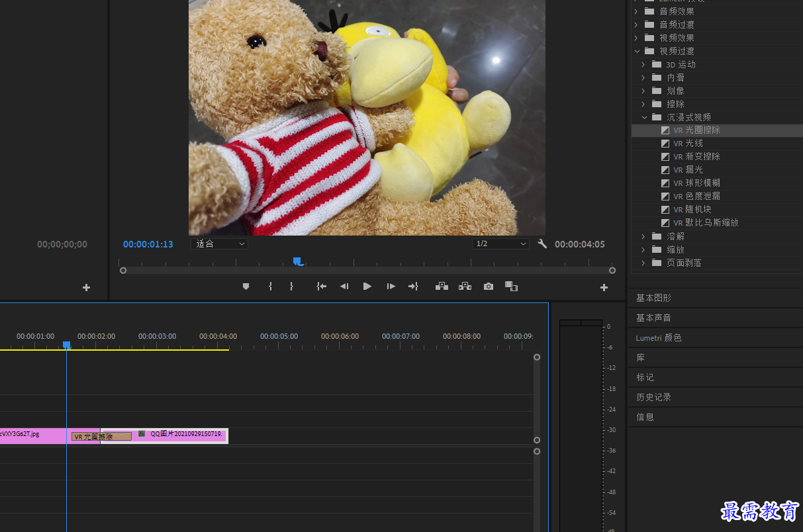Open the wrench settings menu
The image size is (803, 532).
(543, 244)
